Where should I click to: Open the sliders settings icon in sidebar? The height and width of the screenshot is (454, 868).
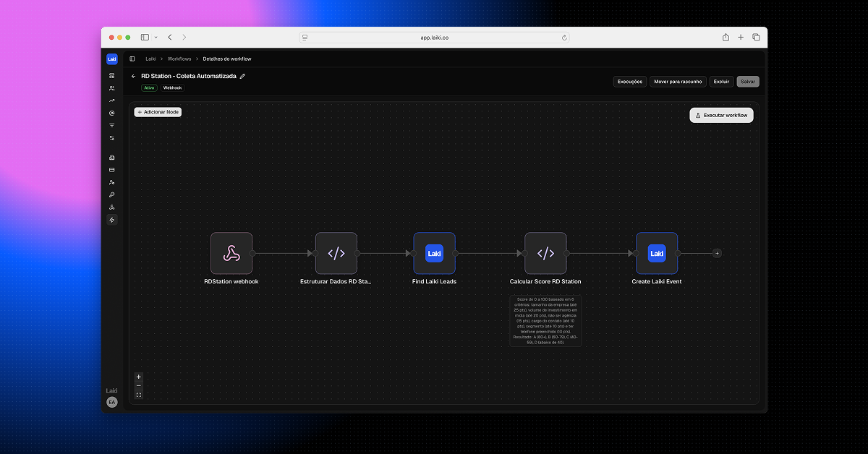(x=112, y=137)
